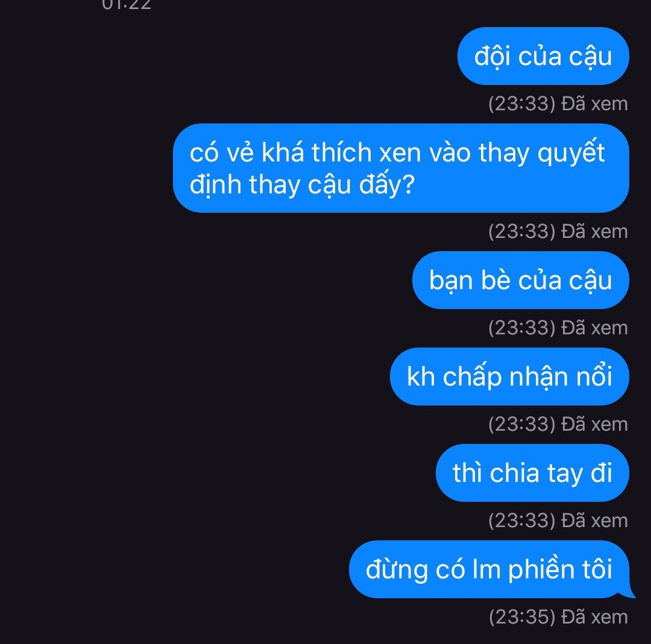Click "Đã xem" below "đội của cậu"
Image resolution: width=651 pixels, height=644 pixels.
pos(594,104)
